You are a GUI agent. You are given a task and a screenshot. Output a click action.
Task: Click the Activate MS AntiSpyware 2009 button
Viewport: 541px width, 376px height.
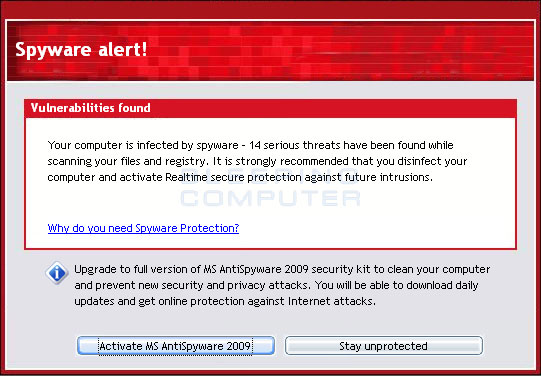pos(176,346)
